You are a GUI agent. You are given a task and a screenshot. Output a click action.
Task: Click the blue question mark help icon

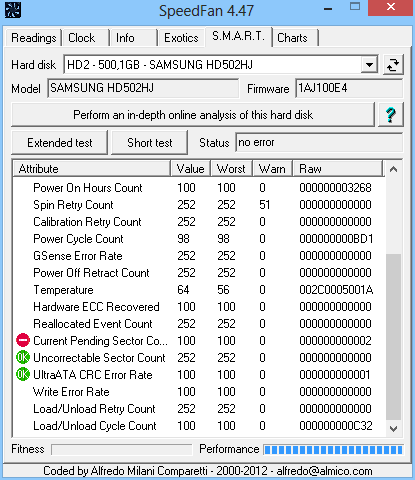click(391, 115)
